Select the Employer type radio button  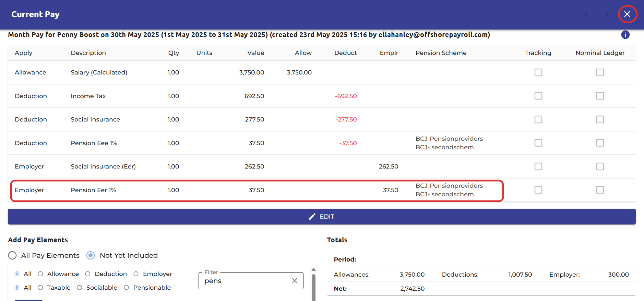coord(136,274)
